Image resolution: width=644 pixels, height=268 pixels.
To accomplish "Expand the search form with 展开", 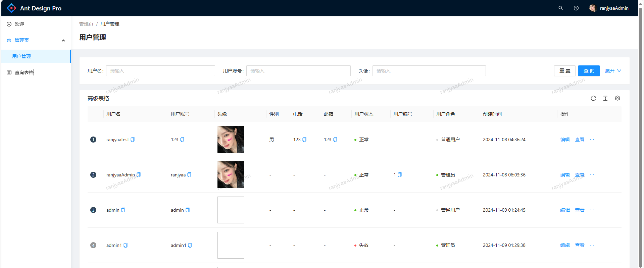I will [x=613, y=71].
